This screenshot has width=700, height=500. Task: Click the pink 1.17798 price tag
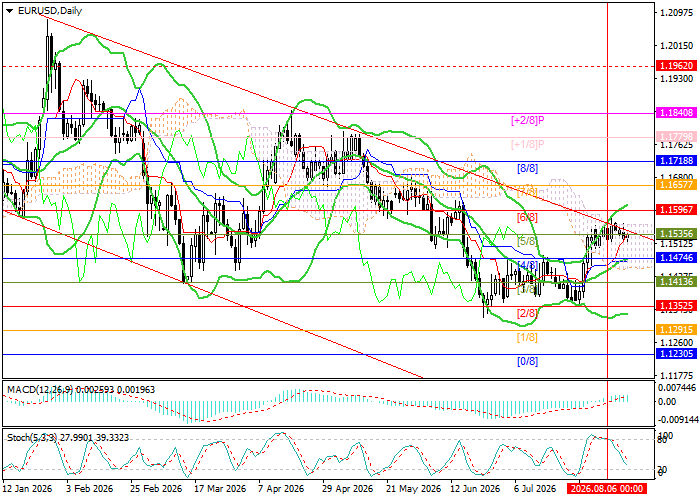click(676, 136)
